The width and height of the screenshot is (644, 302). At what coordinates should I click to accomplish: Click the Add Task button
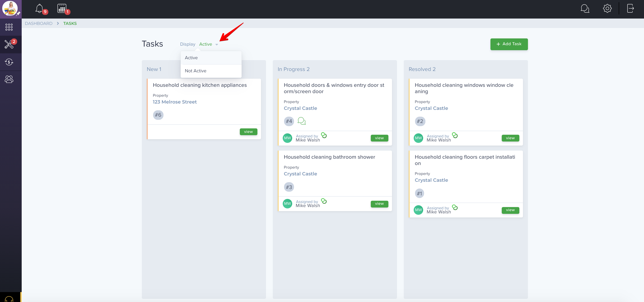[509, 44]
